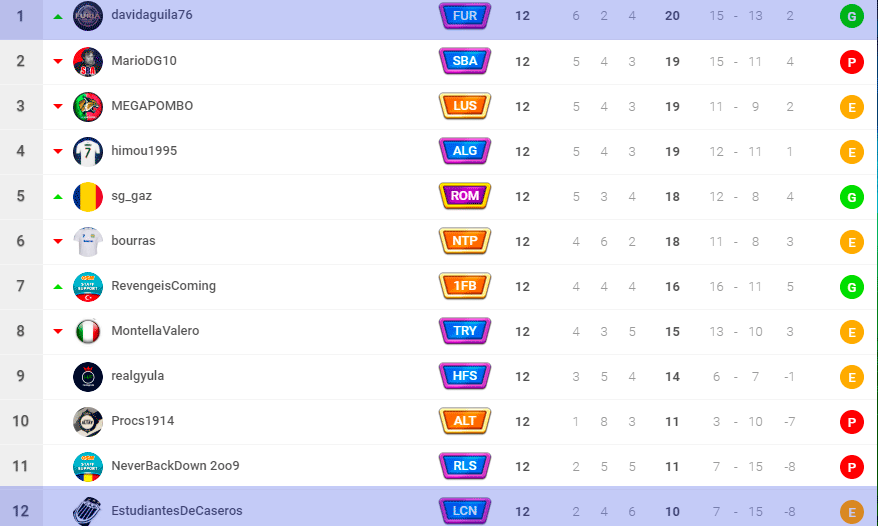Open the LUS team badge
The image size is (878, 526).
pyautogui.click(x=465, y=106)
